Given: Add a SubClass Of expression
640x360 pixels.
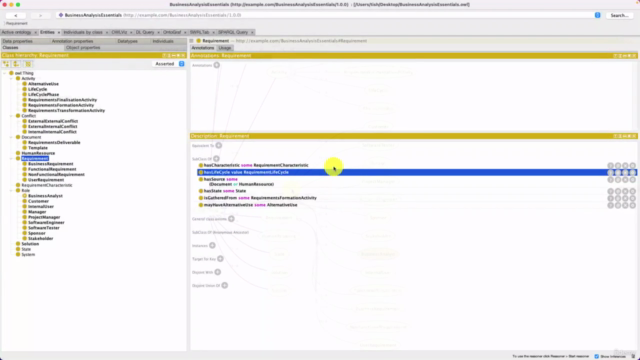Looking at the screenshot, I should click(216, 158).
